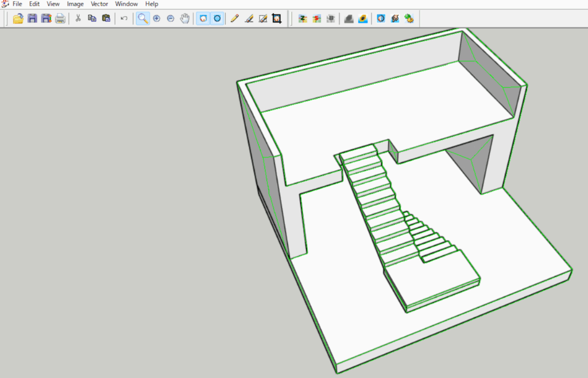Select the erase-region dashed box tool
The image size is (588, 378).
[x=263, y=18]
